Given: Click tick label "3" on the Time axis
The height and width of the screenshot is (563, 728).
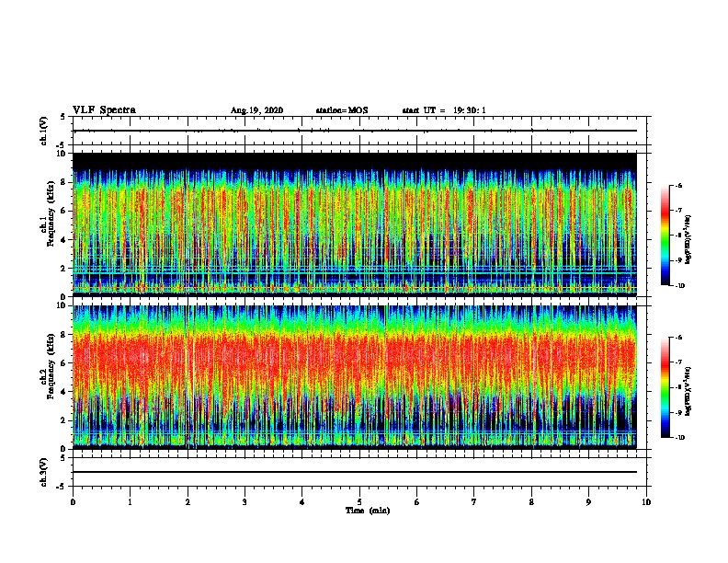Looking at the screenshot, I should pyautogui.click(x=245, y=502).
